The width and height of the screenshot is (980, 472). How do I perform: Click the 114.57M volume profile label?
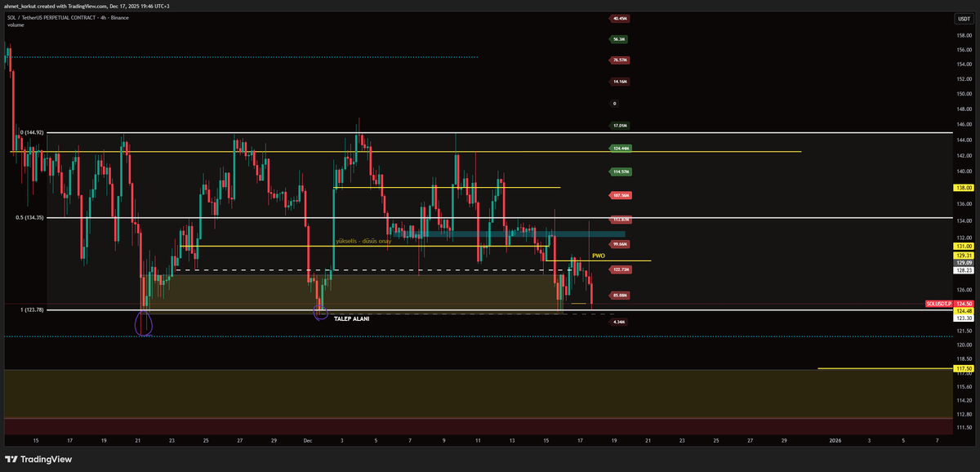click(x=621, y=171)
